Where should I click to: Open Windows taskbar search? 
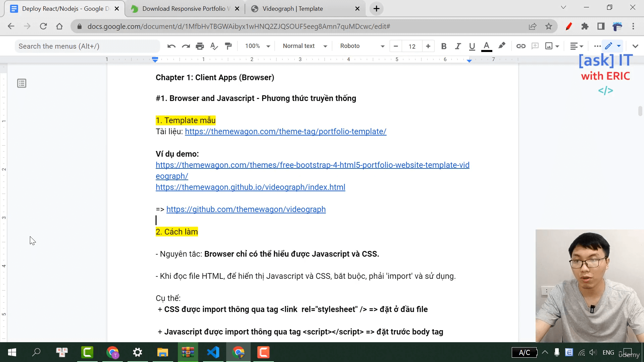[36, 352]
